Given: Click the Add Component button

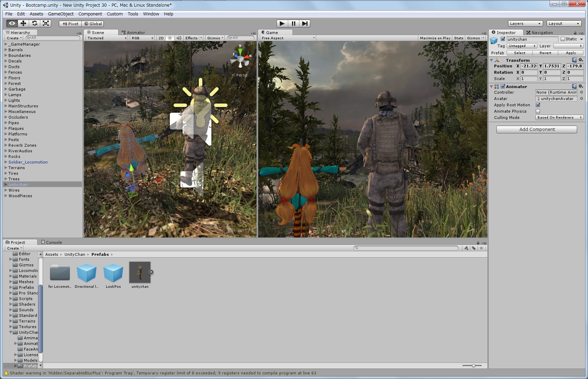Looking at the screenshot, I should (x=536, y=129).
